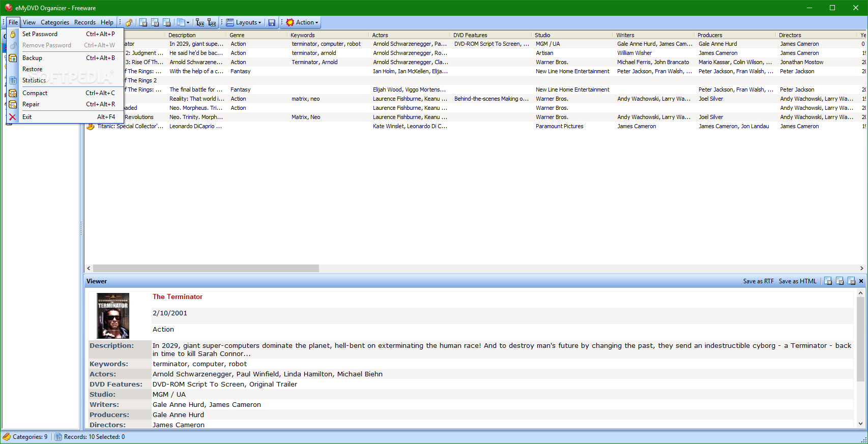The image size is (868, 444).
Task: Open the Layouts dropdown
Action: pyautogui.click(x=244, y=22)
